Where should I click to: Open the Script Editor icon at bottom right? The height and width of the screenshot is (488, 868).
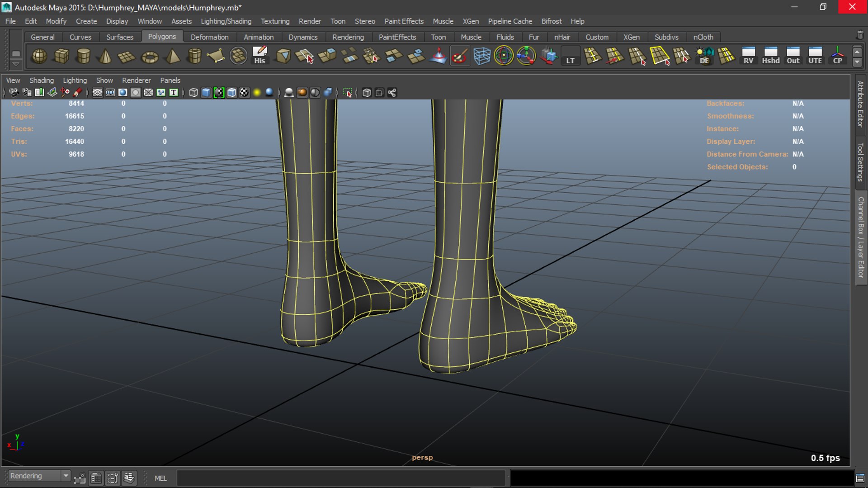pyautogui.click(x=860, y=478)
